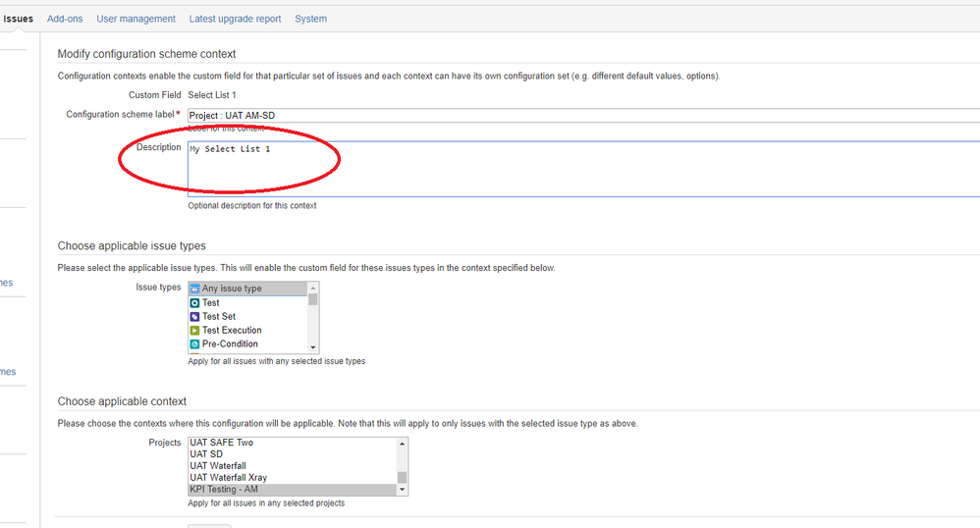Select the Test issue type

point(248,302)
